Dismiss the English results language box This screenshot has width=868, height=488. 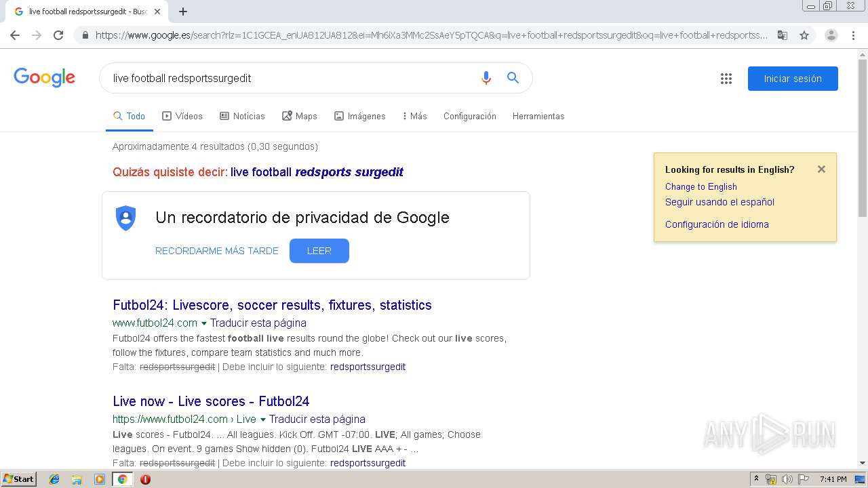point(821,169)
